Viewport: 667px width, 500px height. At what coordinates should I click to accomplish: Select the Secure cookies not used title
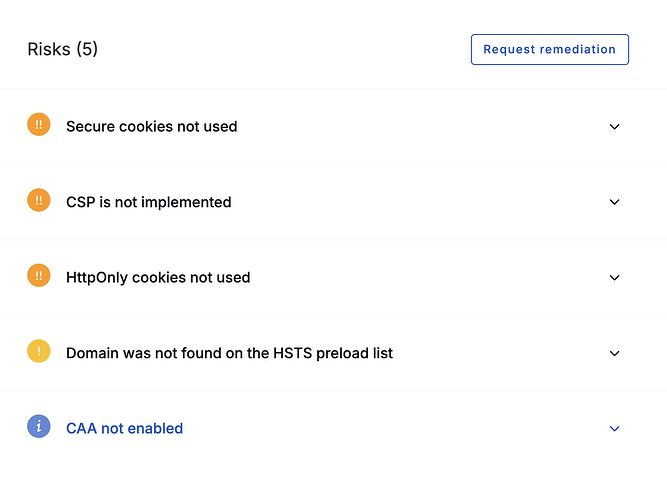[151, 127]
